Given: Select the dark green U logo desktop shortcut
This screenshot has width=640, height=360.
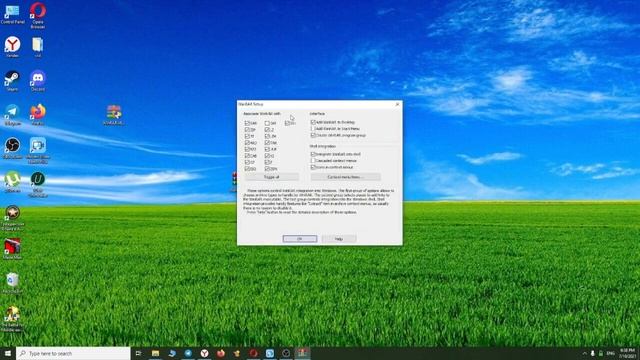Looking at the screenshot, I should click(x=38, y=184).
